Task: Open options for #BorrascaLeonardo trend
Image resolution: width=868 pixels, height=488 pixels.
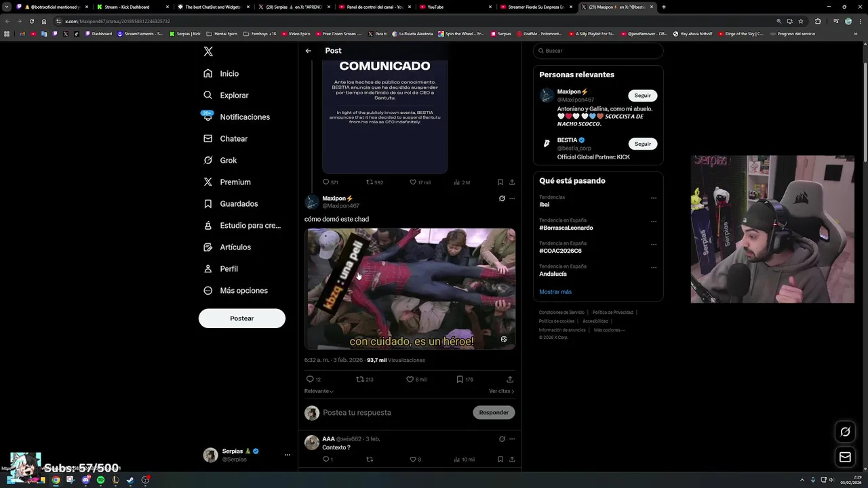Action: click(654, 221)
